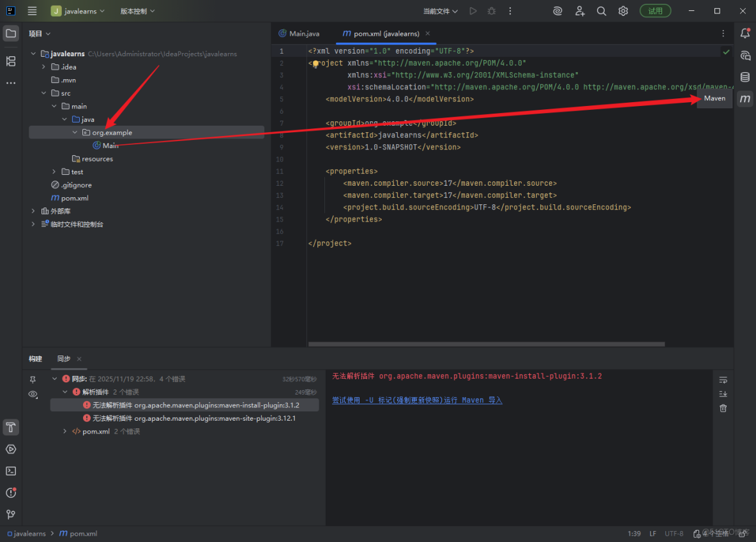The width and height of the screenshot is (756, 542).
Task: Open the Build tool window
Action: coord(10,427)
